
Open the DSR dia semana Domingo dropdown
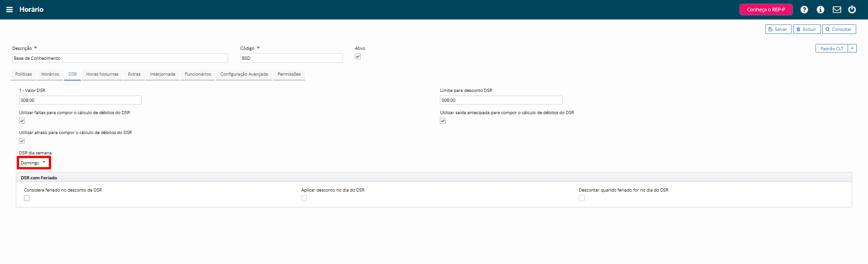pos(33,163)
